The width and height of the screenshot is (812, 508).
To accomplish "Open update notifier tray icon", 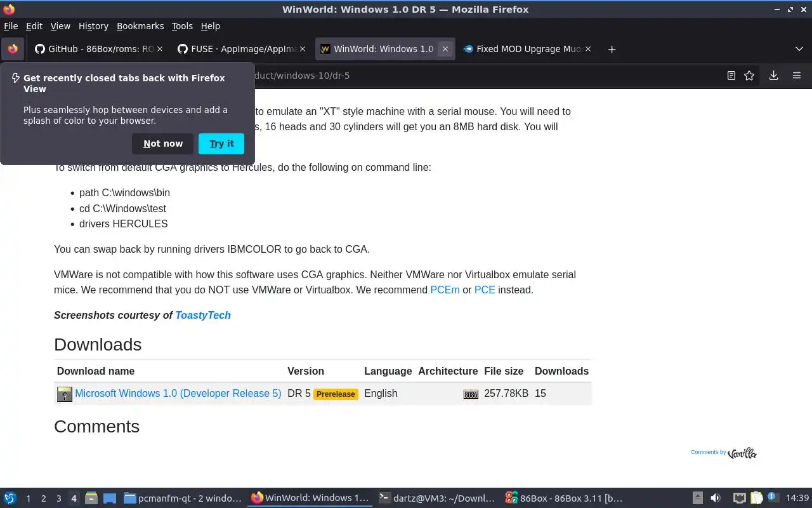I will coord(773,498).
